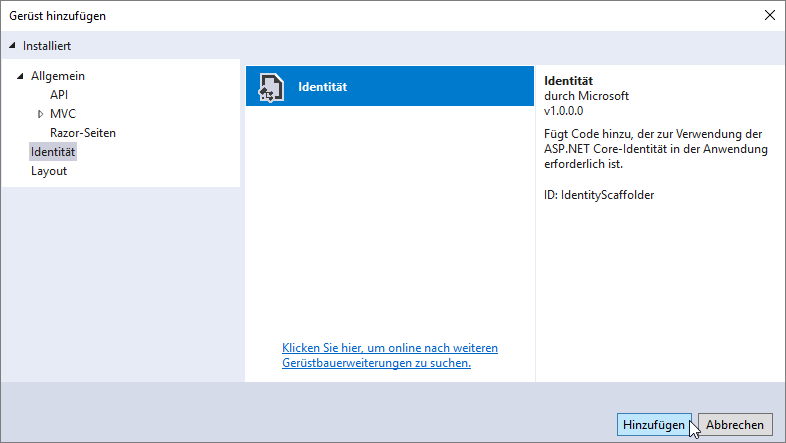The image size is (786, 443).
Task: Collapse the Allgemein tree node arrow
Action: [x=20, y=76]
